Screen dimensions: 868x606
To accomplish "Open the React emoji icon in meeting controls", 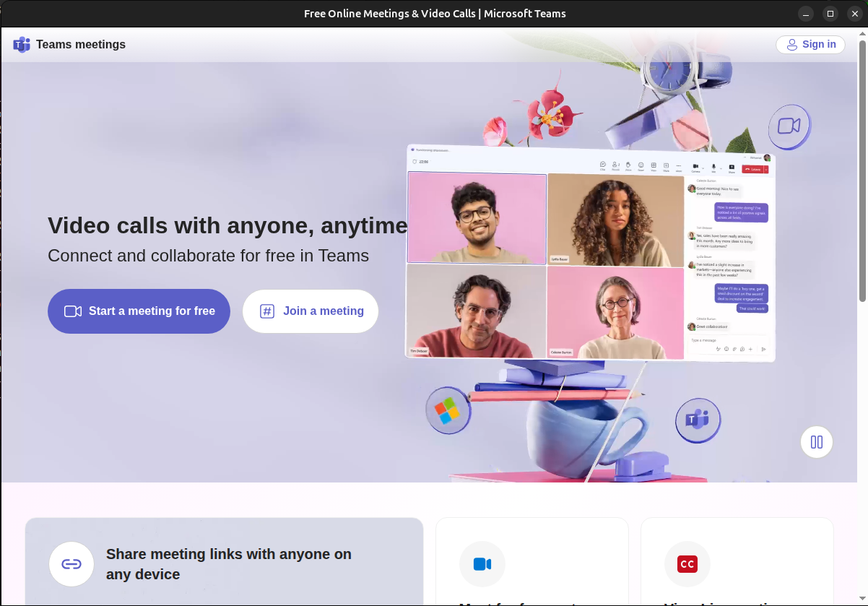I will coord(641,166).
